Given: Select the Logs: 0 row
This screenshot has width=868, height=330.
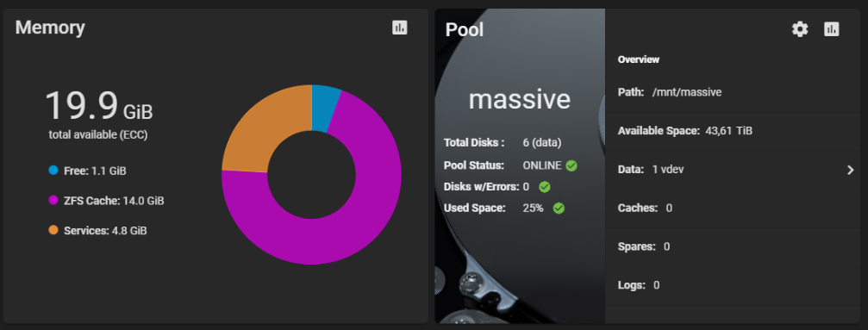Looking at the screenshot, I should point(733,286).
